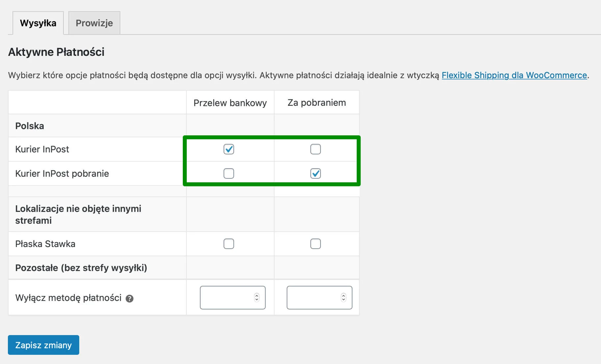
Task: Click the arrows in the Przelew bankowy select box
Action: click(257, 298)
